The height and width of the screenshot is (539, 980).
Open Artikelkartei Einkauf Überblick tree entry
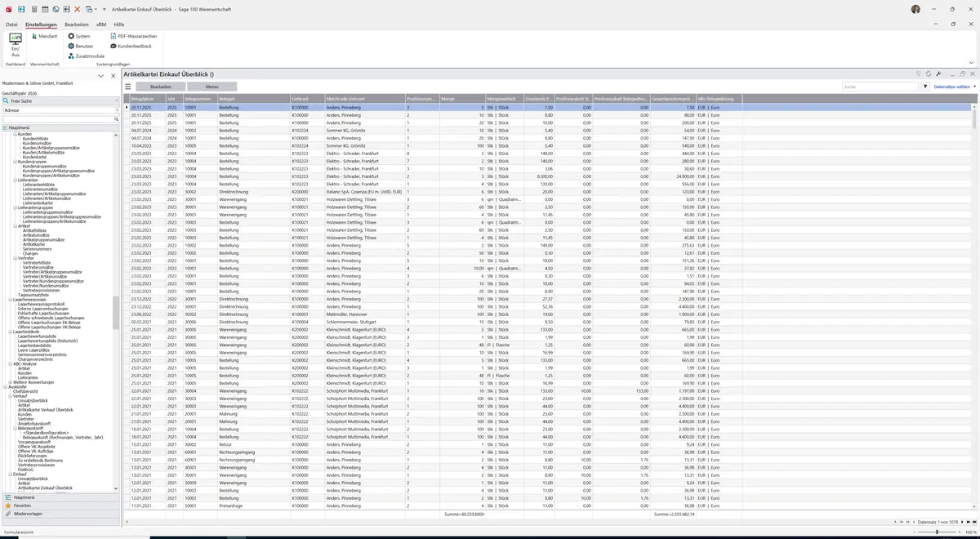pyautogui.click(x=46, y=488)
